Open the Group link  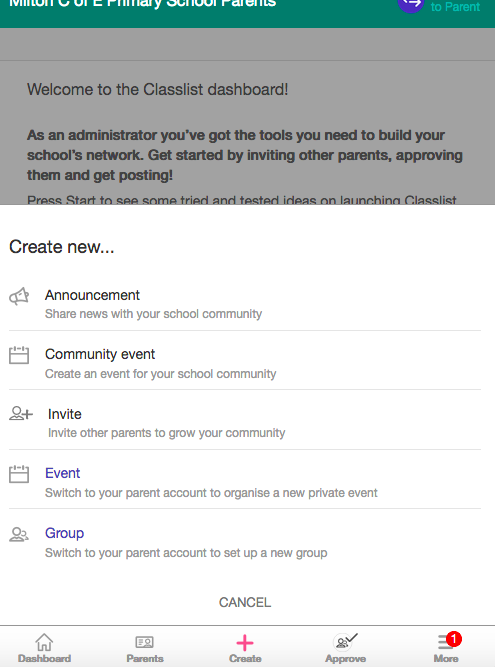[64, 533]
